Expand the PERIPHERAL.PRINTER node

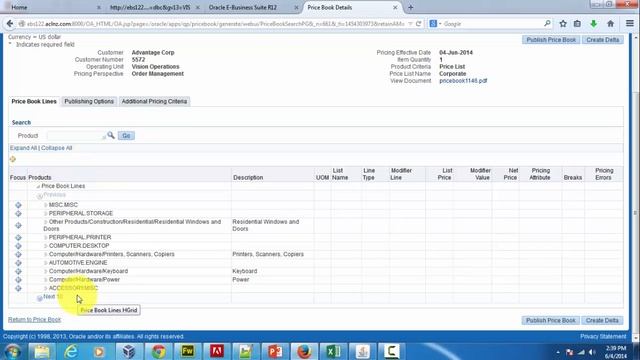coord(46,237)
